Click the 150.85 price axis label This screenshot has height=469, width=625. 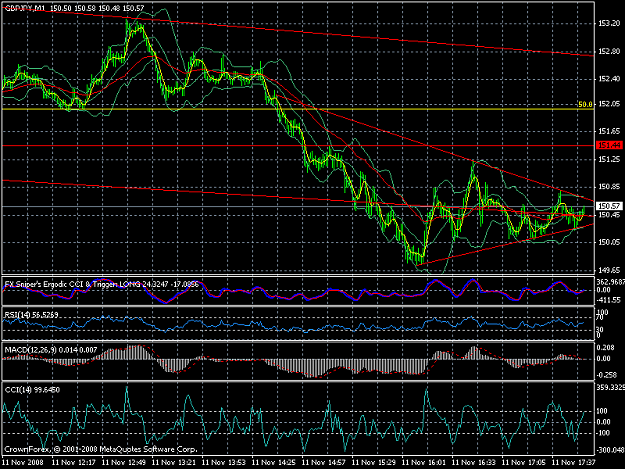pyautogui.click(x=609, y=186)
